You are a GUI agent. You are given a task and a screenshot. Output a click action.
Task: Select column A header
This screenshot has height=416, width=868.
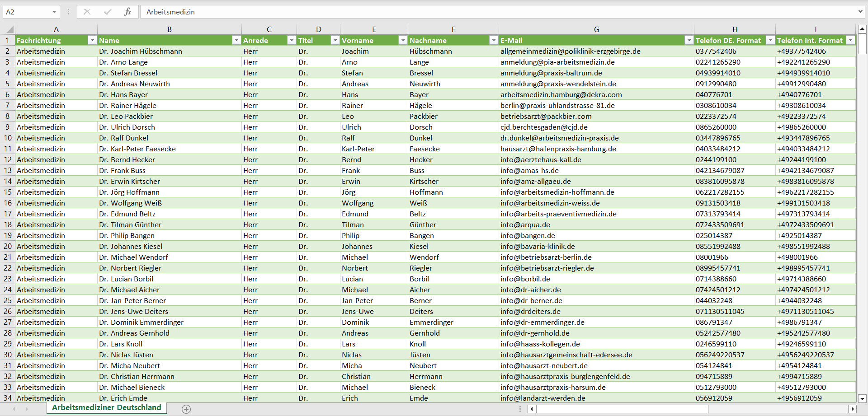pyautogui.click(x=56, y=29)
